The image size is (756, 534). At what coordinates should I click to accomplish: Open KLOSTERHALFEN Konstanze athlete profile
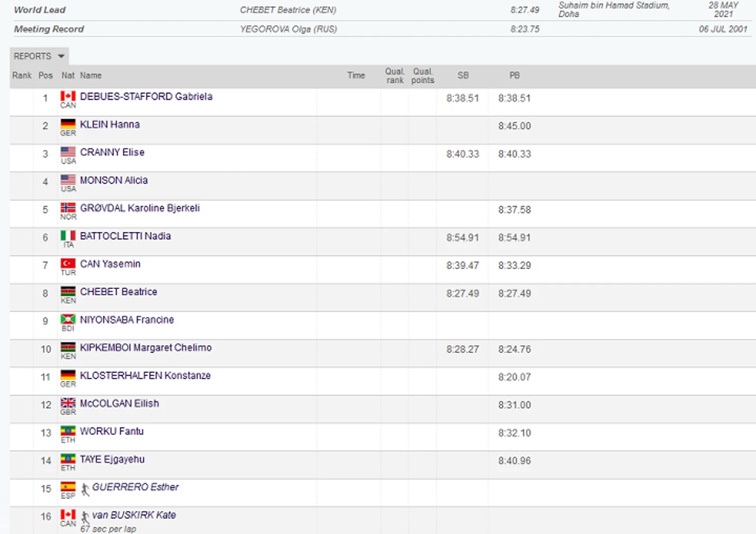coord(145,376)
